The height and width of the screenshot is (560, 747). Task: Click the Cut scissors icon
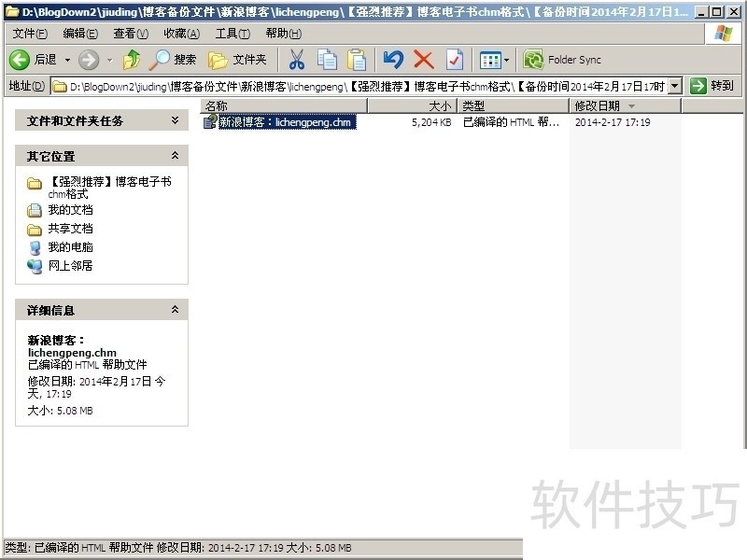(x=297, y=60)
